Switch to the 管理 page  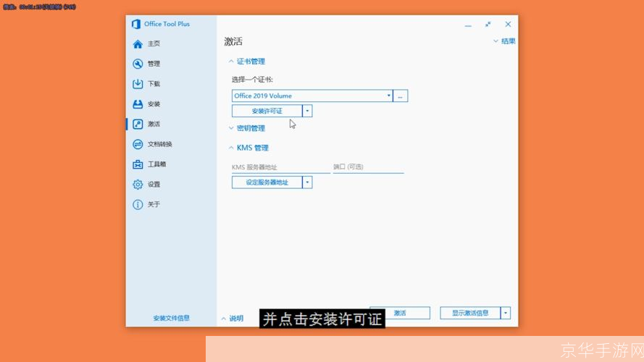click(154, 64)
